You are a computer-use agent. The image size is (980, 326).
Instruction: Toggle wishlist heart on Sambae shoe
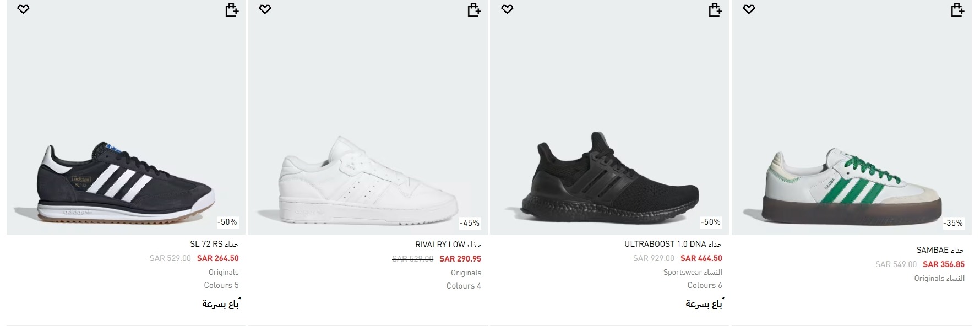coord(749,9)
